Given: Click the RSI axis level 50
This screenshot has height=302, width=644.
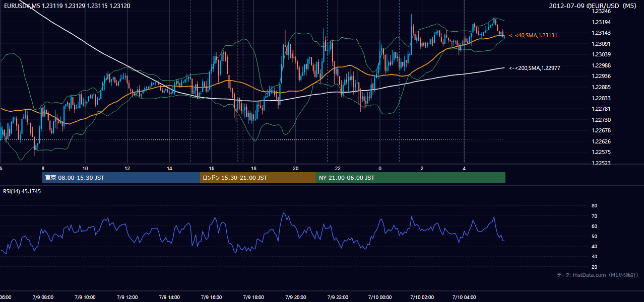Looking at the screenshot, I should pyautogui.click(x=594, y=236).
